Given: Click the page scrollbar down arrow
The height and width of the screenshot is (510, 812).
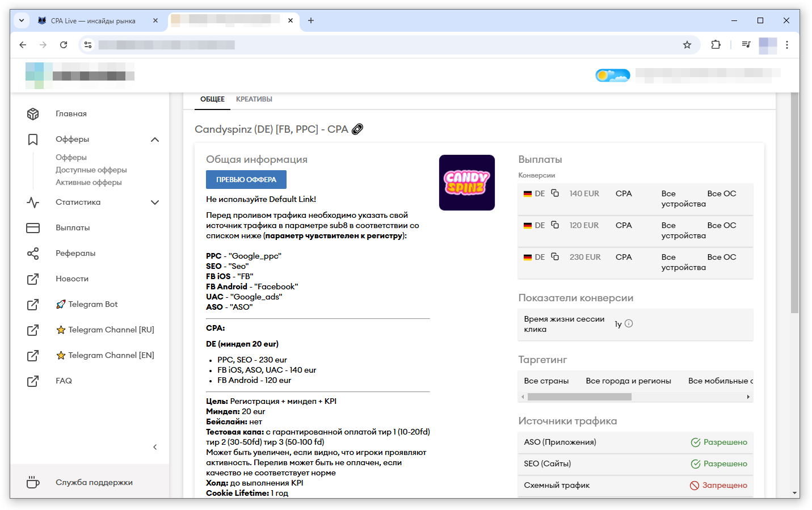Looking at the screenshot, I should pos(795,493).
